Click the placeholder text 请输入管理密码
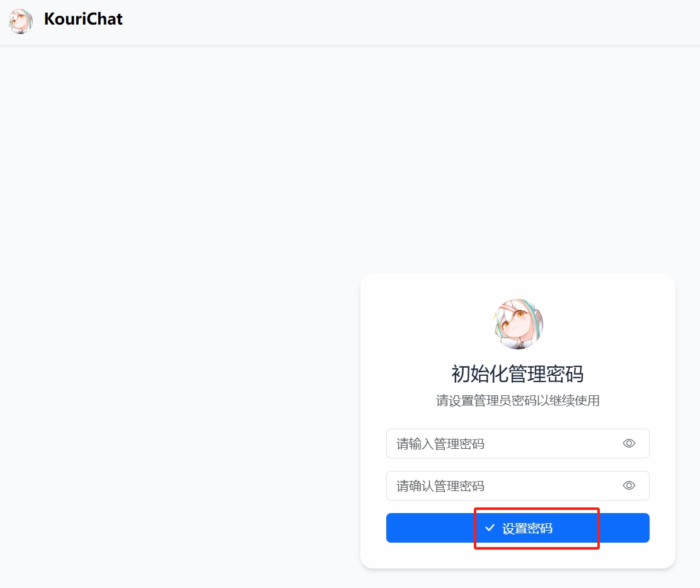Image resolution: width=700 pixels, height=588 pixels. pos(440,444)
